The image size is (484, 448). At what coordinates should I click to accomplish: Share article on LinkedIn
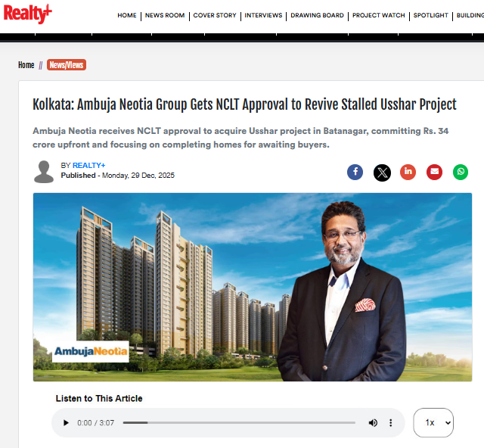(x=408, y=172)
